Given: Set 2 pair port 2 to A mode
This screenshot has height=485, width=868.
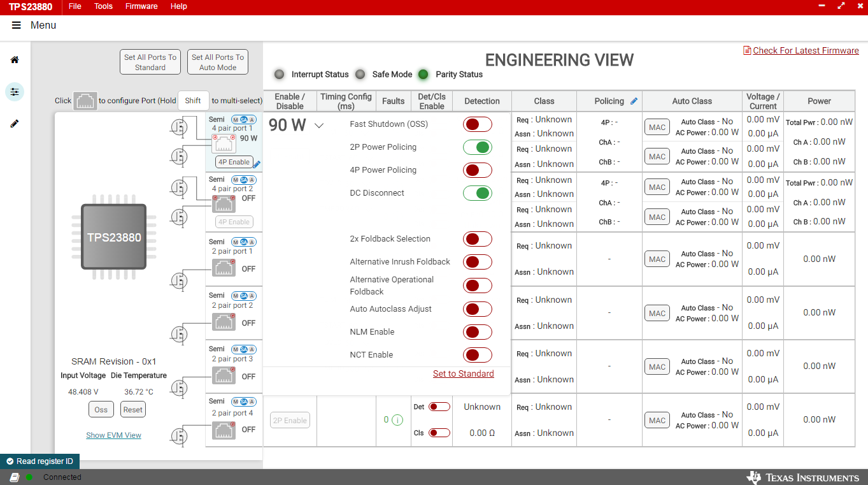Looking at the screenshot, I should point(252,296).
